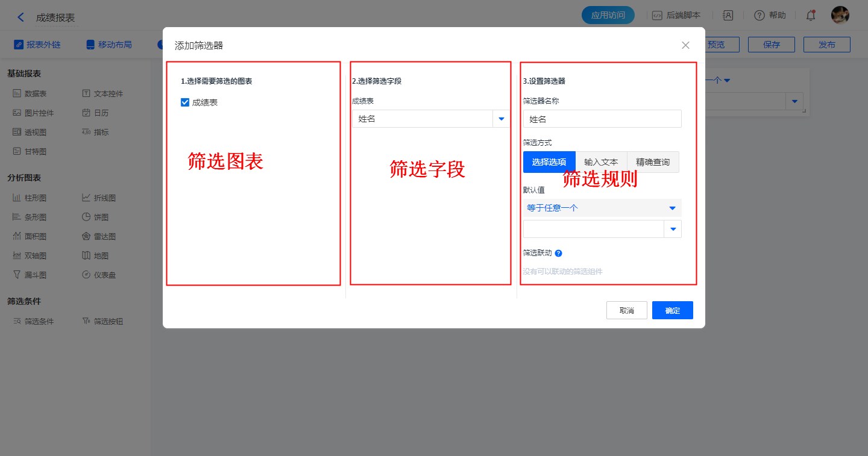The height and width of the screenshot is (456, 868).
Task: Click the contacts icon in top bar
Action: (728, 16)
